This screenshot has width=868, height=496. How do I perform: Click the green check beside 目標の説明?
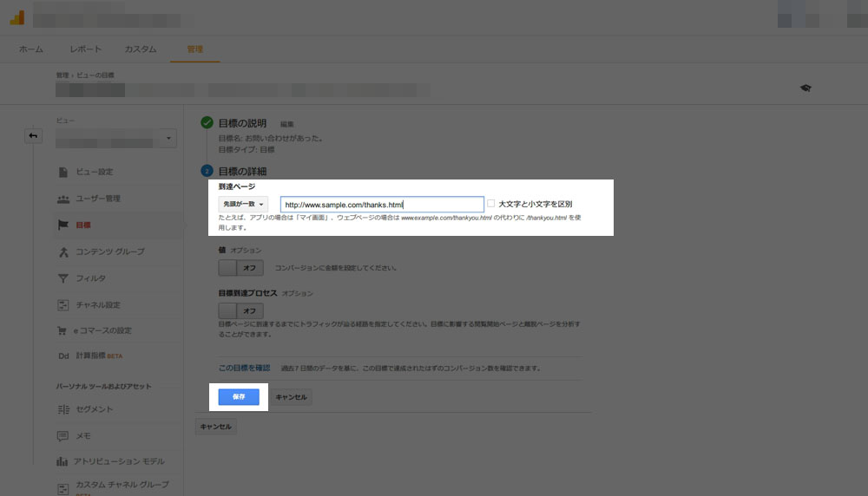tap(207, 123)
